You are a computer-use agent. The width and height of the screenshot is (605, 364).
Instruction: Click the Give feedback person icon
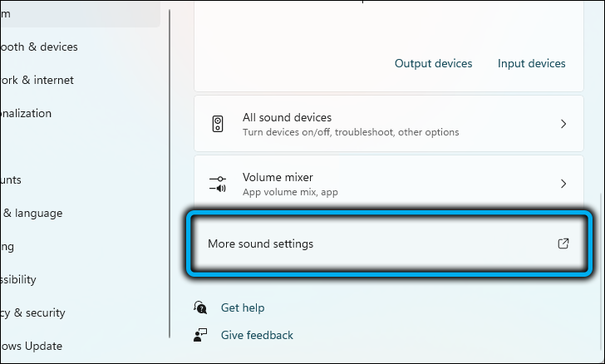200,335
